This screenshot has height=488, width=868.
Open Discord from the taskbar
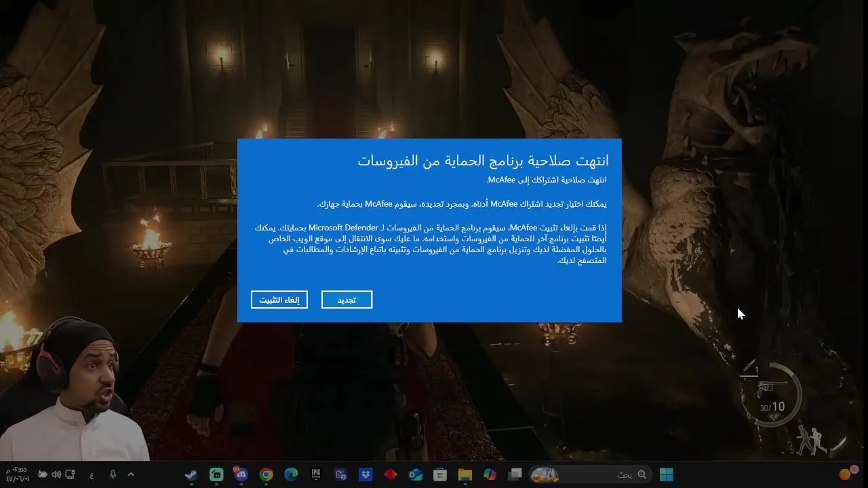coord(241,474)
